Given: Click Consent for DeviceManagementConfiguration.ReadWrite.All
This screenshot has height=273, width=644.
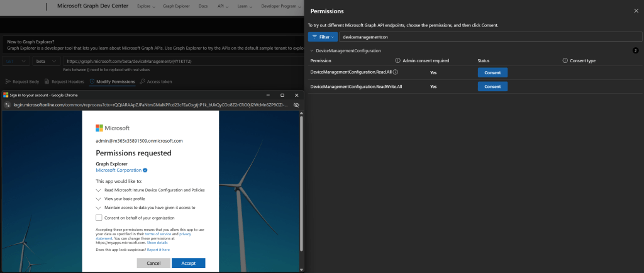Looking at the screenshot, I should (x=492, y=86).
